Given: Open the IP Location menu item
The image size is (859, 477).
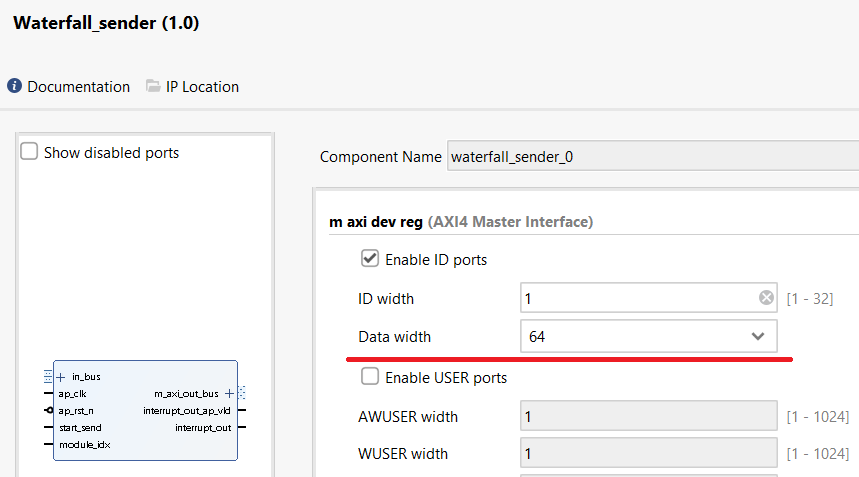Looking at the screenshot, I should tap(202, 87).
